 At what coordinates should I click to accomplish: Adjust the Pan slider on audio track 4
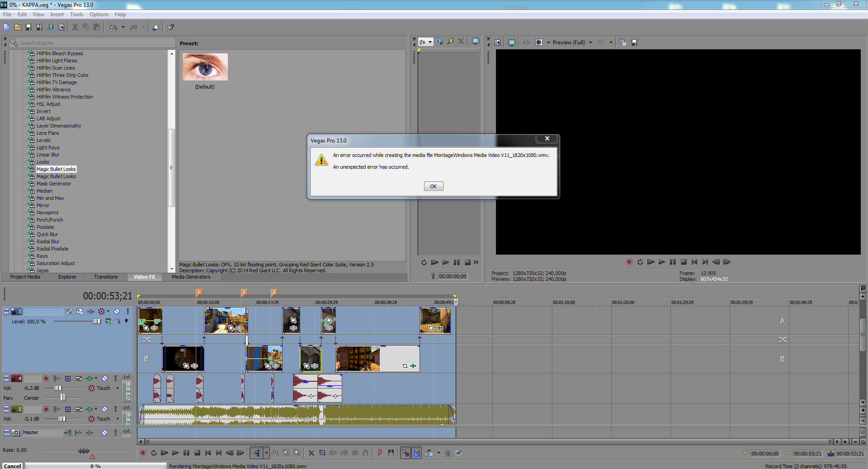[x=63, y=398]
